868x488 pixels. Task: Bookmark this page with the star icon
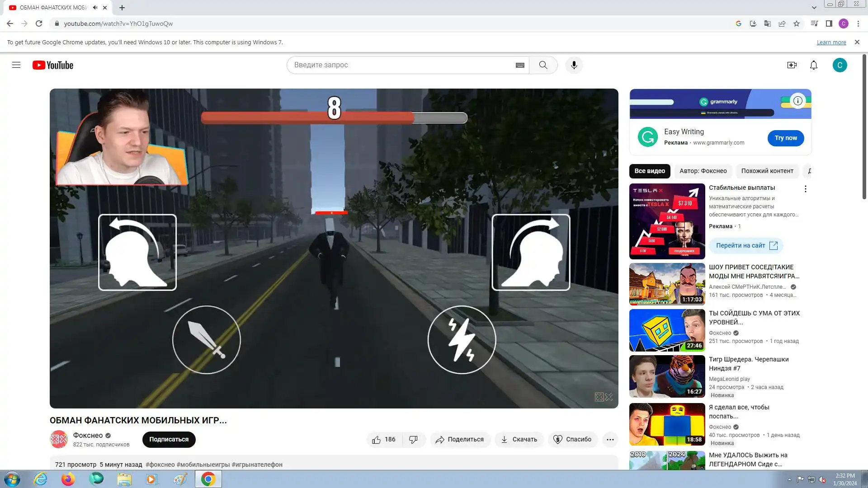pyautogui.click(x=797, y=23)
